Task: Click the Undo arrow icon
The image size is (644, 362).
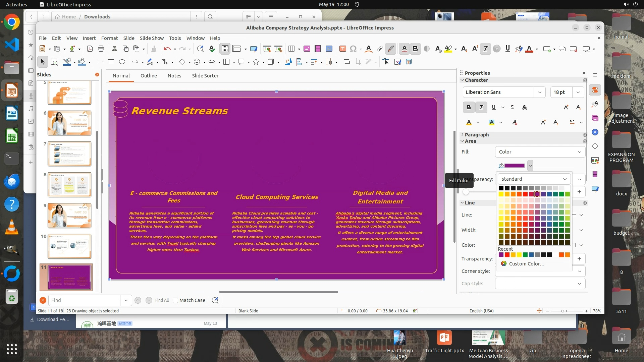Action: [x=167, y=49]
